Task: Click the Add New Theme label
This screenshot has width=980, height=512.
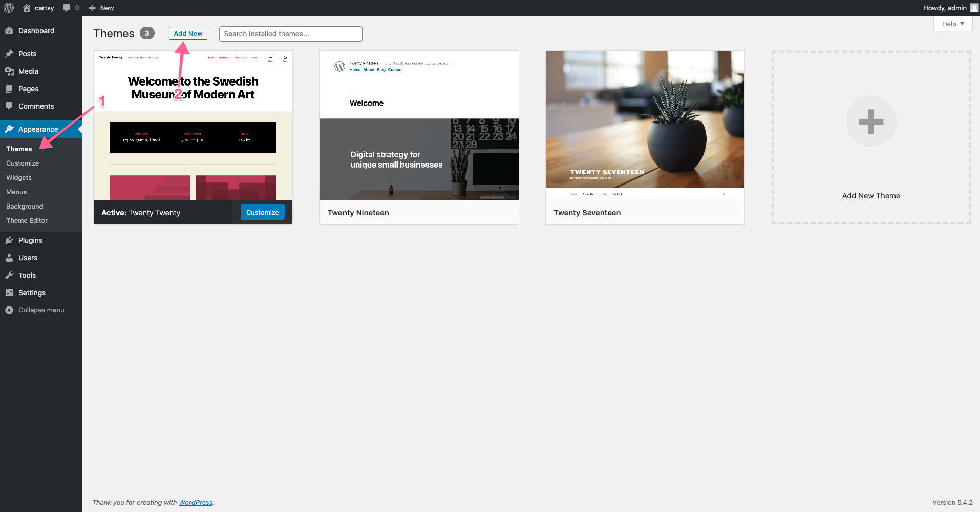Action: pos(871,196)
